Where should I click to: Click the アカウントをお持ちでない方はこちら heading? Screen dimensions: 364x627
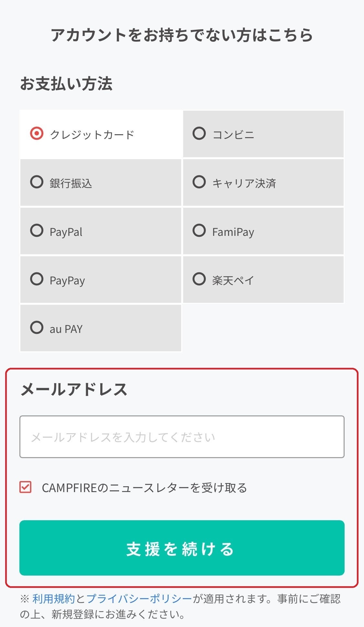pos(182,35)
